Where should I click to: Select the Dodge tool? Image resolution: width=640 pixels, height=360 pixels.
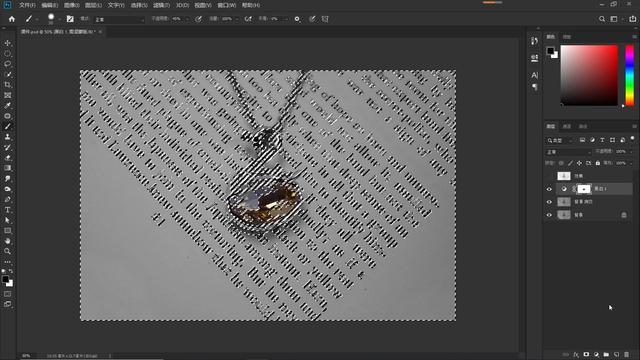(x=7, y=189)
